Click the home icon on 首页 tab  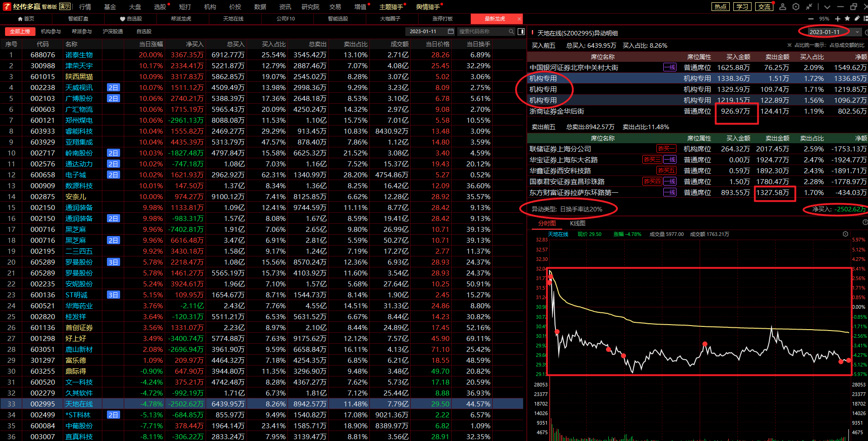pos(20,19)
